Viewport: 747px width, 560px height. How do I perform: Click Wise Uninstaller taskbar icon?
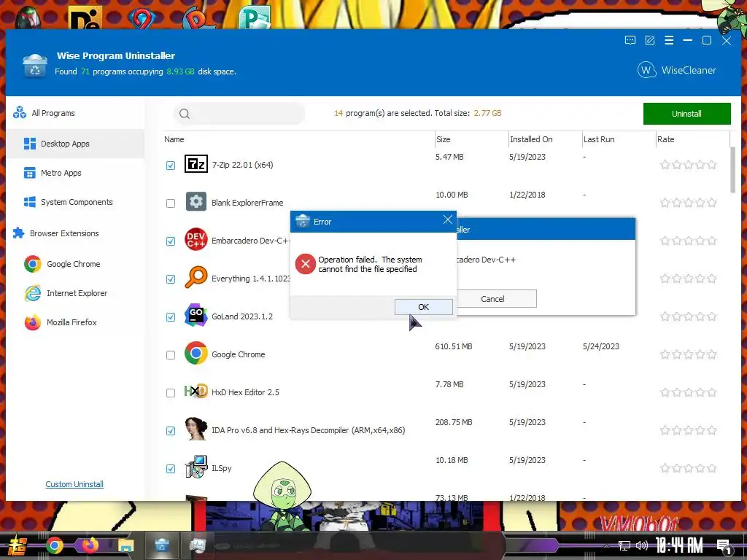[162, 545]
